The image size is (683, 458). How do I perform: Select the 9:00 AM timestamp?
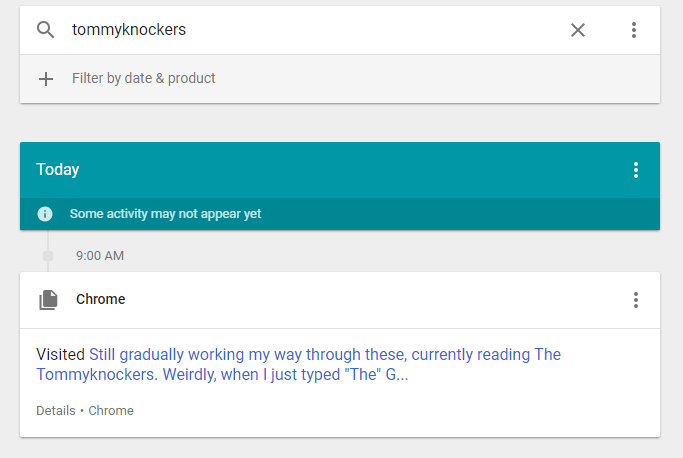coord(100,256)
